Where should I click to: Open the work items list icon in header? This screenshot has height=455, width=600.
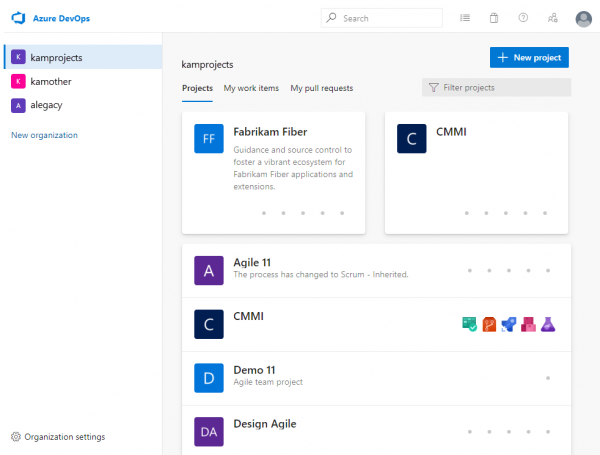click(465, 18)
